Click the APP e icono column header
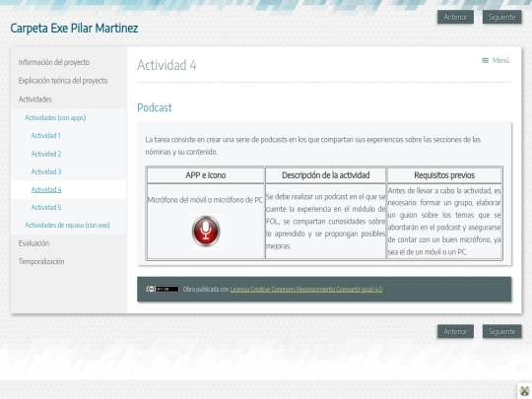This screenshot has width=532, height=399. [x=206, y=175]
